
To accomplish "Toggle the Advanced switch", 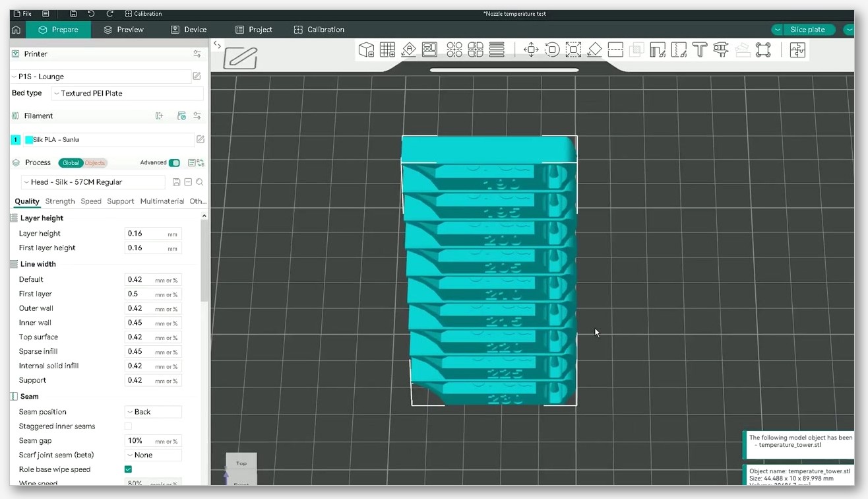I will pos(174,162).
